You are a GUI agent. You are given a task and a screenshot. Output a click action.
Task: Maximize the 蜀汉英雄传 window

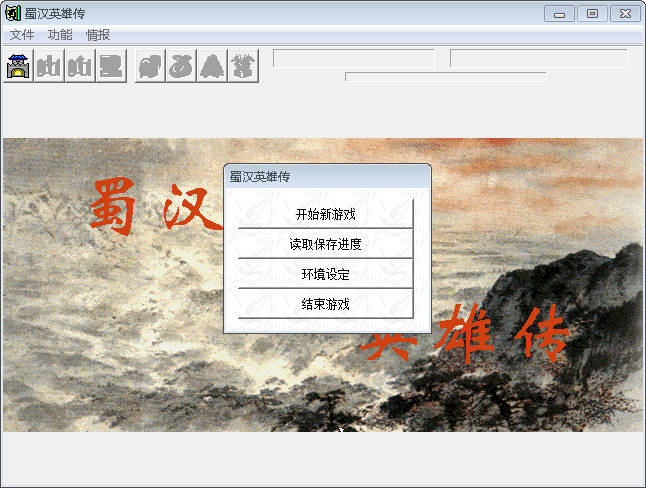pos(592,14)
